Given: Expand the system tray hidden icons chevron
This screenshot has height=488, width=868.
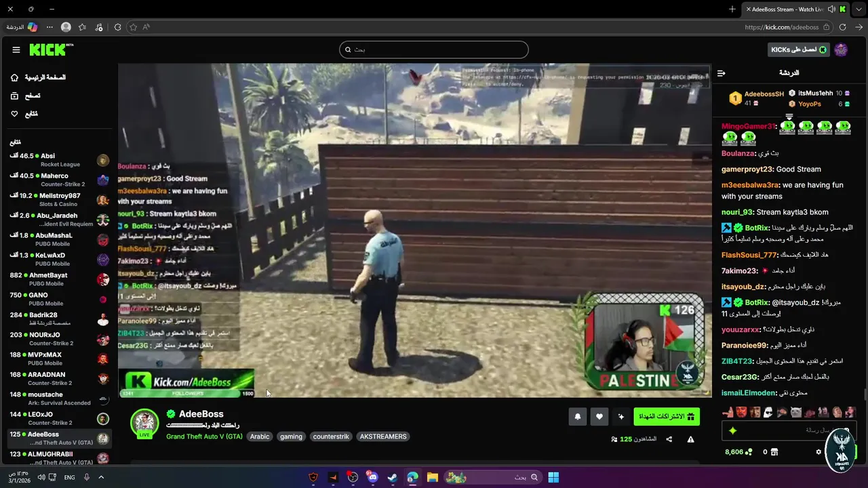Looking at the screenshot, I should [x=101, y=477].
